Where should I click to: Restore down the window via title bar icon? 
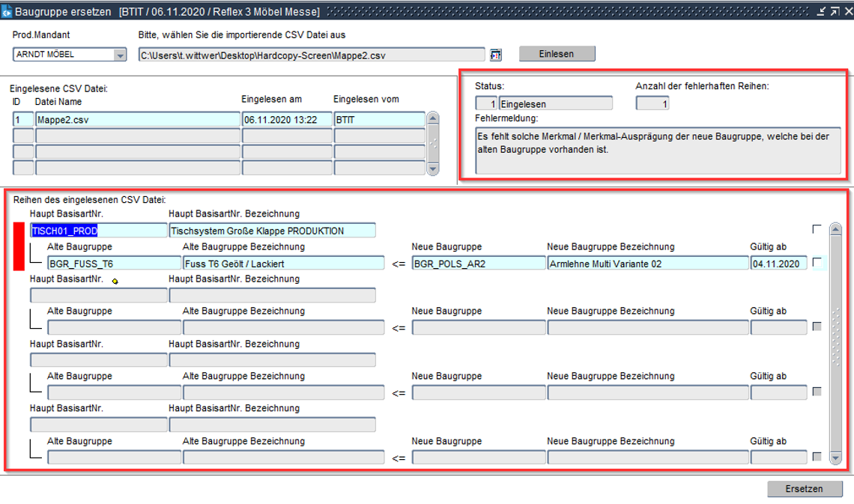tap(834, 12)
